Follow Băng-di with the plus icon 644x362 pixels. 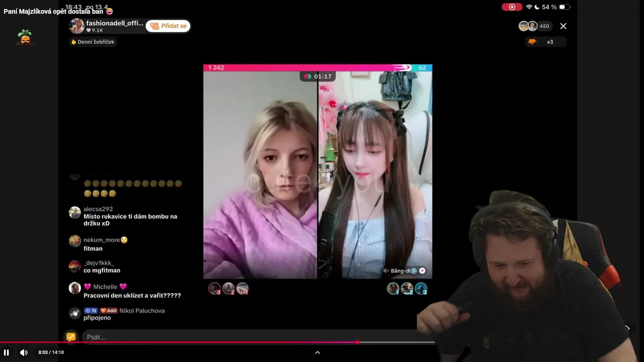click(422, 270)
